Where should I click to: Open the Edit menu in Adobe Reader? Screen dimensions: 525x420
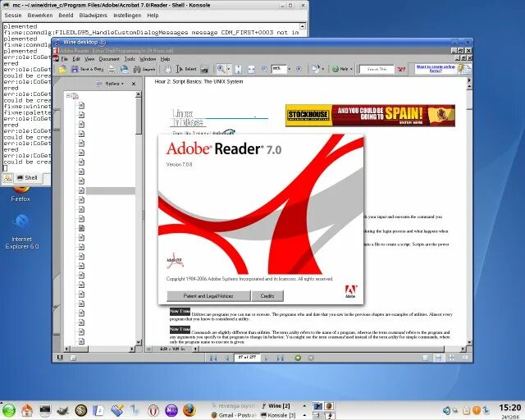click(76, 59)
